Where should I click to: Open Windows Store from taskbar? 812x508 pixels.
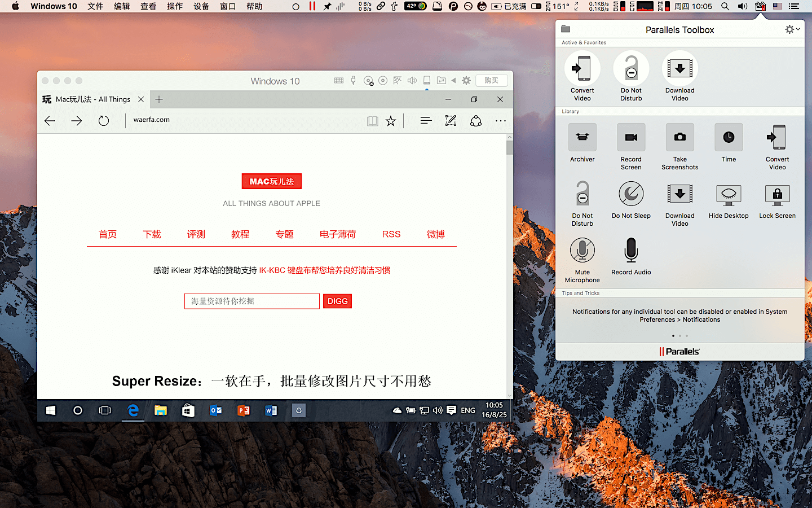click(x=188, y=410)
